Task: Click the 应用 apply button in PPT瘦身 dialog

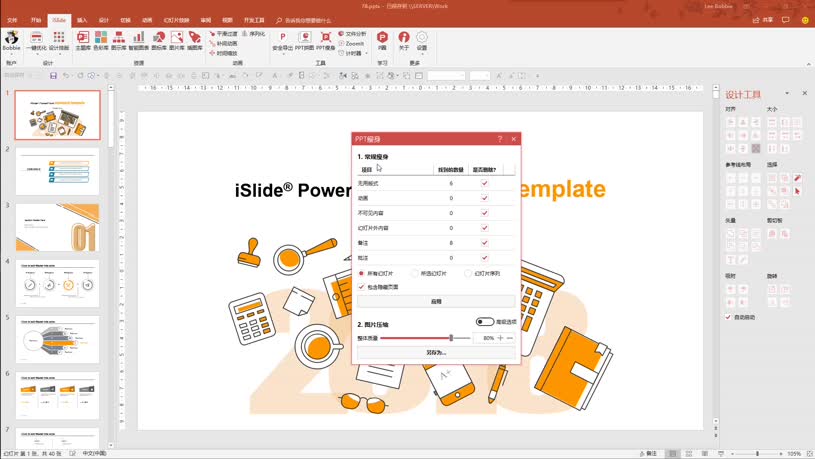Action: pyautogui.click(x=436, y=301)
